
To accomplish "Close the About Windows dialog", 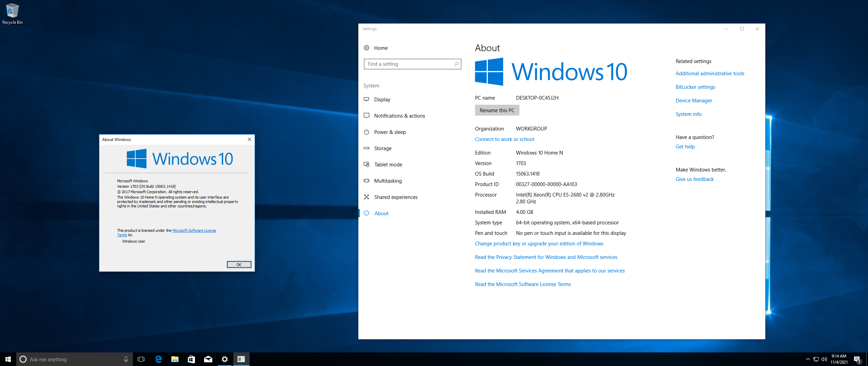I will (x=250, y=139).
